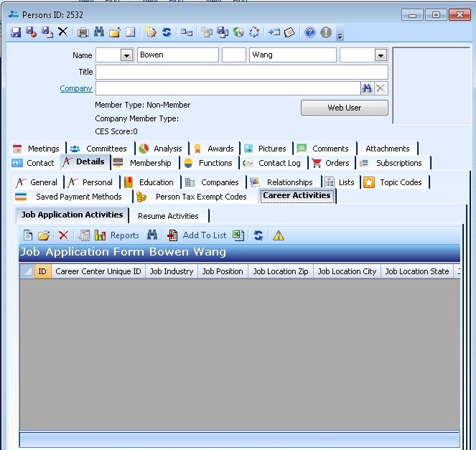Click the Job Location City column header
The height and width of the screenshot is (450, 476).
point(347,271)
